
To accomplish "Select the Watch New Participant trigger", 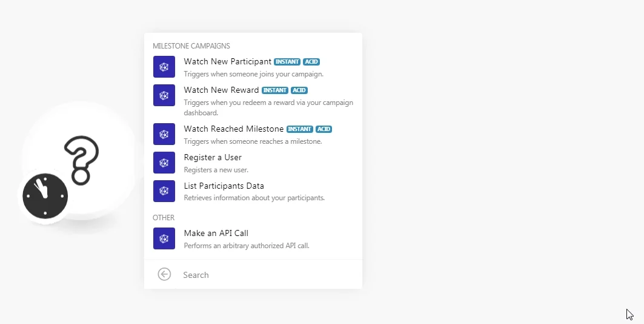I will (x=253, y=67).
